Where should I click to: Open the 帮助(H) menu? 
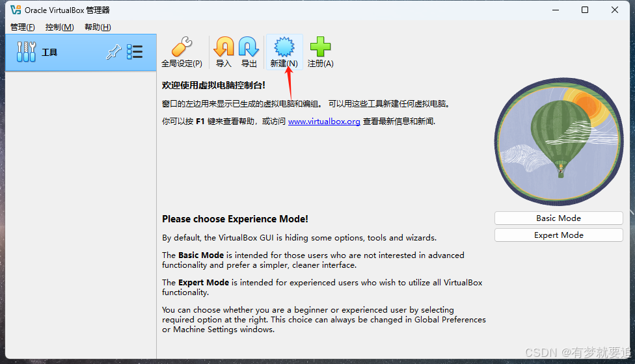click(98, 27)
